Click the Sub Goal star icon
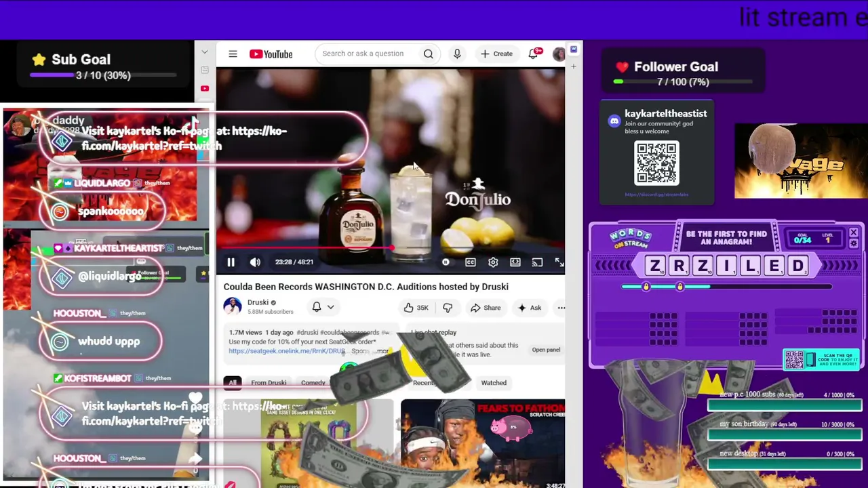The height and width of the screenshot is (488, 868). (x=39, y=60)
